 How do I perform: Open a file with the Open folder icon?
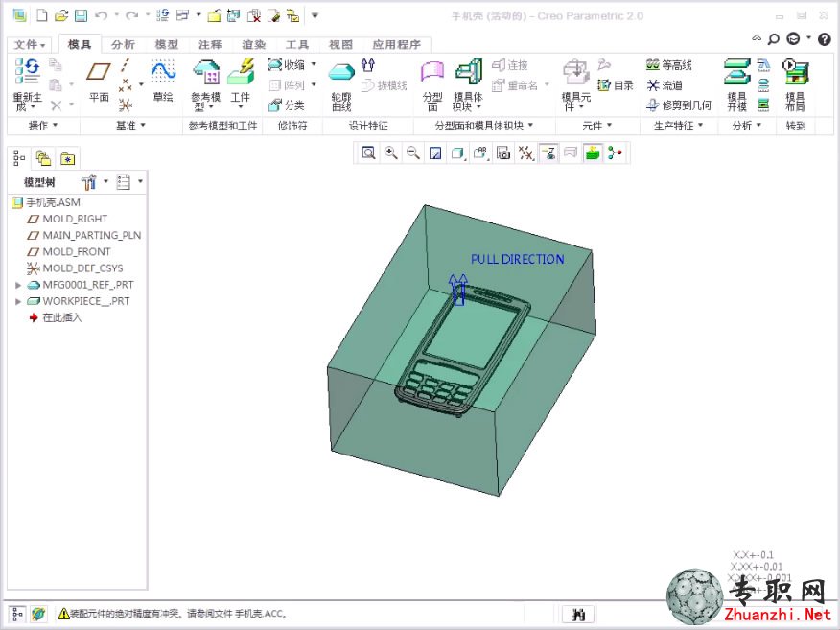61,15
